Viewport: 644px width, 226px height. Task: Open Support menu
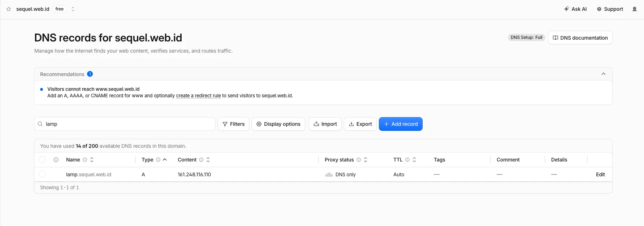[x=610, y=9]
